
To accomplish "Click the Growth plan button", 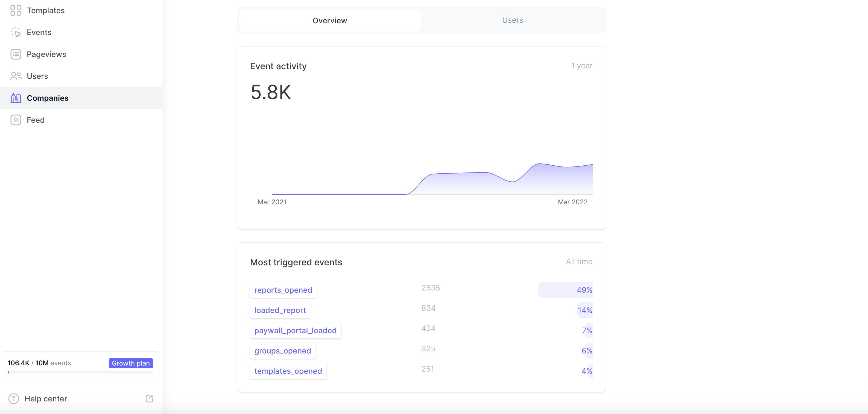I will click(131, 363).
